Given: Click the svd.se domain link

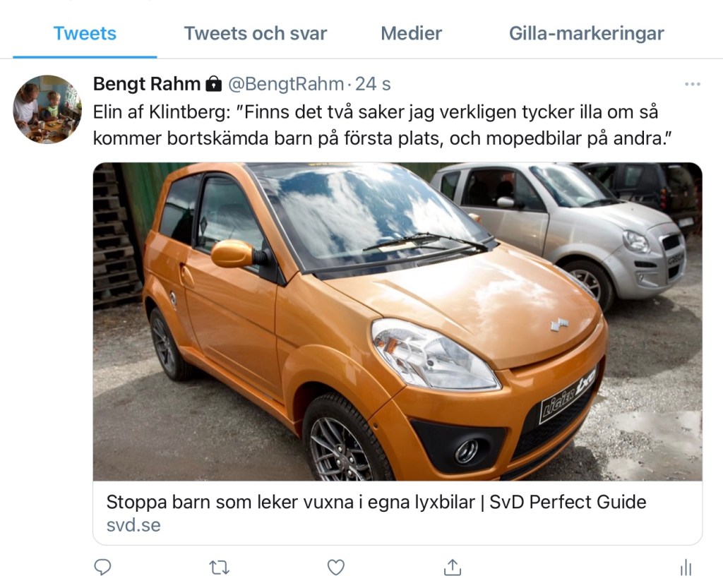Looking at the screenshot, I should coord(133,525).
